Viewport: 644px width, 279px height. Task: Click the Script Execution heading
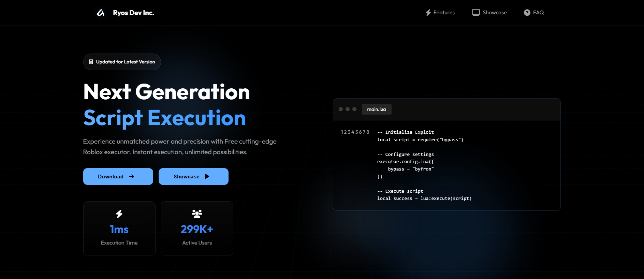[164, 118]
